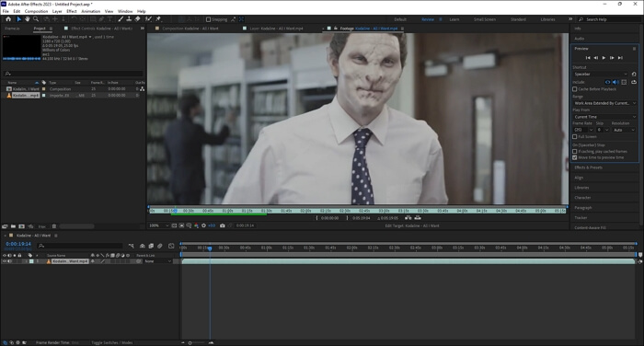Mute audio of the Kodaline timeline layer
Screen dimensions: 644x346
pyautogui.click(x=9, y=261)
